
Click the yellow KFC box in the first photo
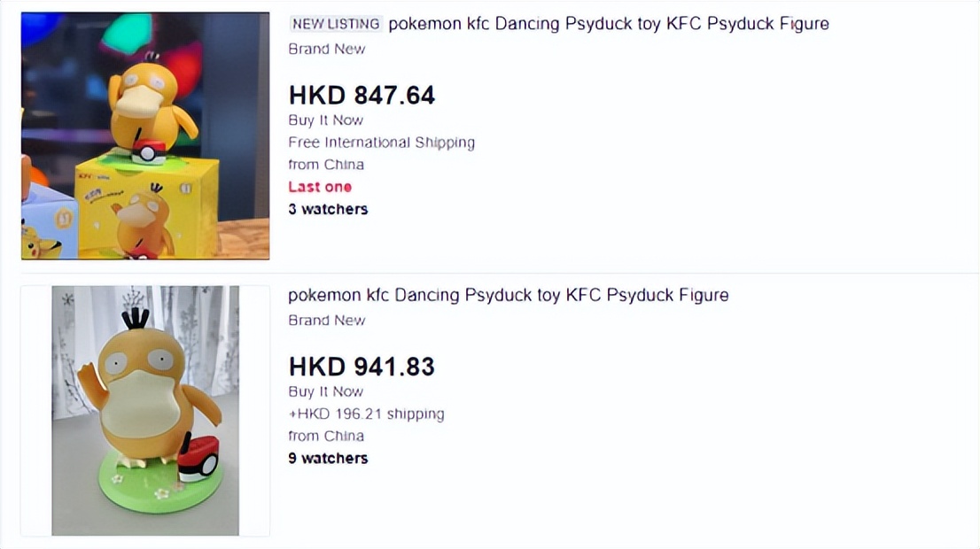click(146, 208)
